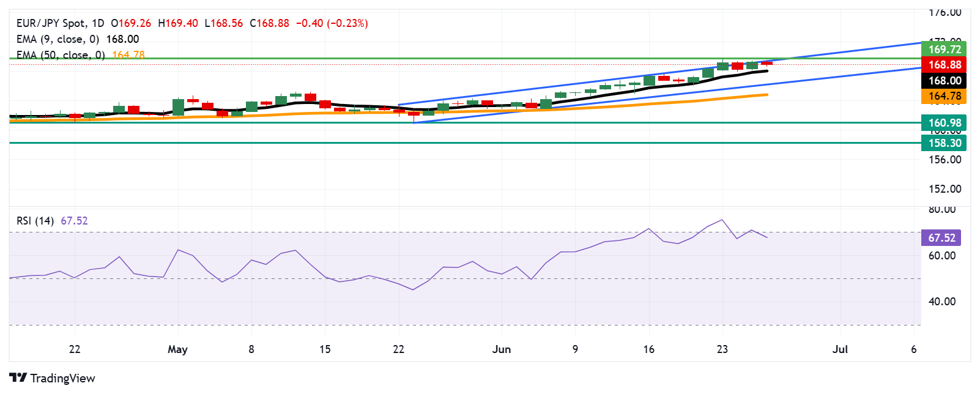Click the Jul date marker on time axis

tap(840, 349)
